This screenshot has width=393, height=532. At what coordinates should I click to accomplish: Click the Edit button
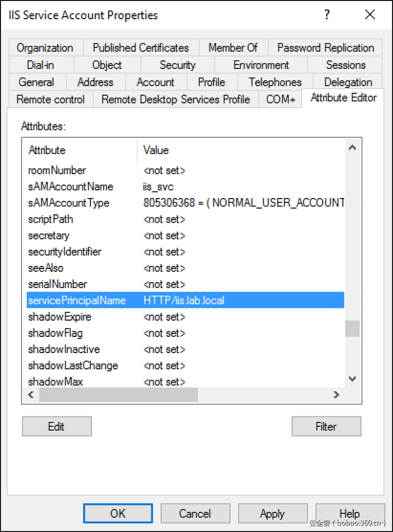point(56,426)
